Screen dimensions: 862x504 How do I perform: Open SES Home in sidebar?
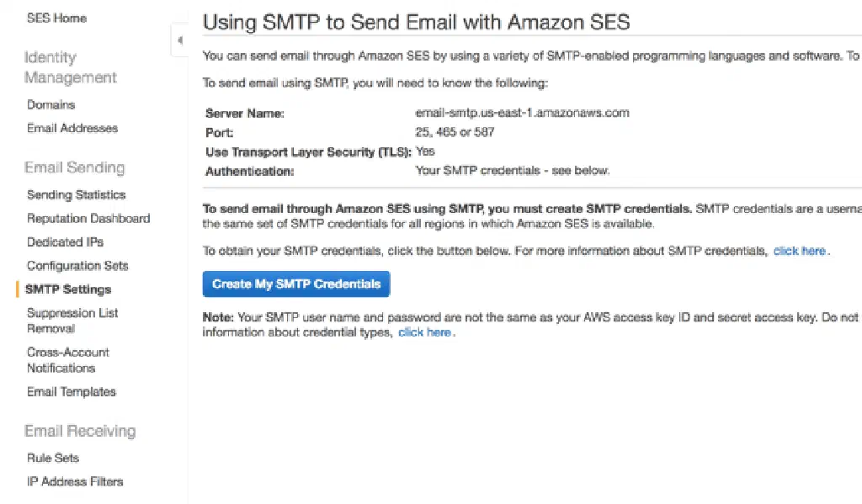pyautogui.click(x=56, y=18)
